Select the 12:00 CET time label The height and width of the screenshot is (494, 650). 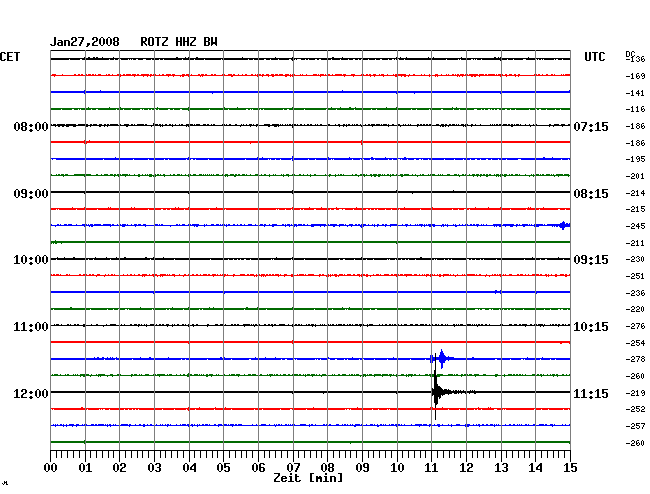coord(31,393)
